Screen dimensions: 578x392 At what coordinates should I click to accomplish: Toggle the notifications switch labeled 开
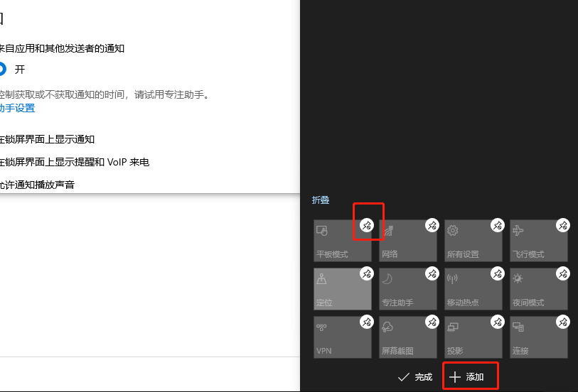tap(2, 69)
